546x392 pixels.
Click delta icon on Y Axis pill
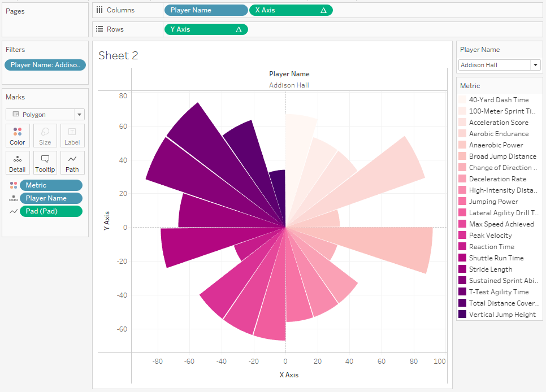[x=239, y=29]
